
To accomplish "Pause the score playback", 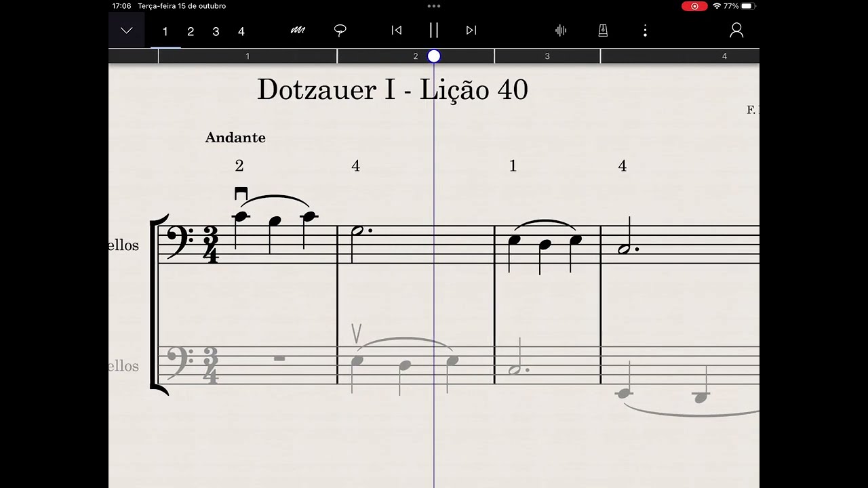I will click(434, 30).
